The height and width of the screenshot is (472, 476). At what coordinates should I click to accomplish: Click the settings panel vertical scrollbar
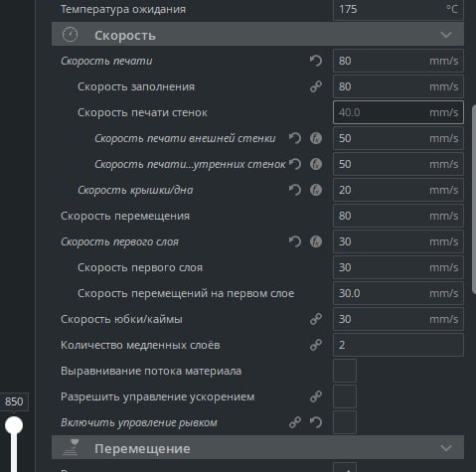coord(474,199)
